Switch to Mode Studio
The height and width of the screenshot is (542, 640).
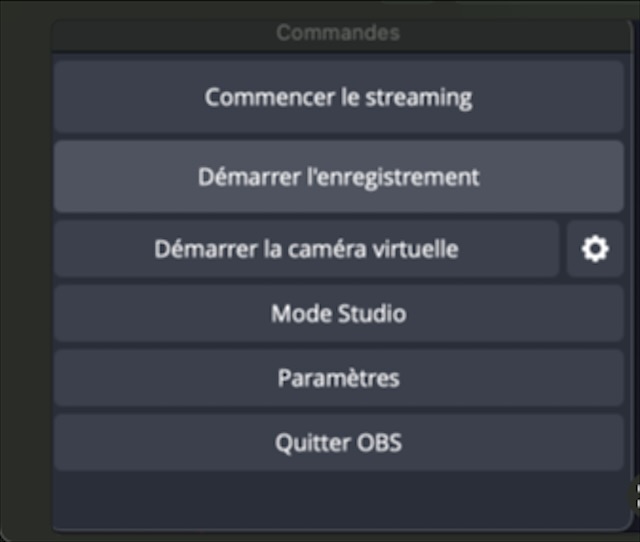pos(338,314)
